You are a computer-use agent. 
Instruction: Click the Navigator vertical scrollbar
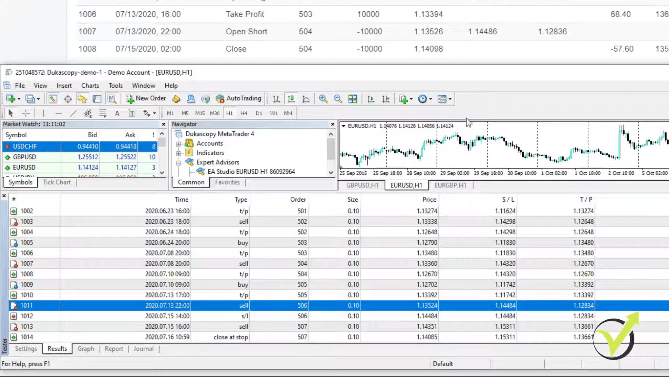(x=331, y=153)
